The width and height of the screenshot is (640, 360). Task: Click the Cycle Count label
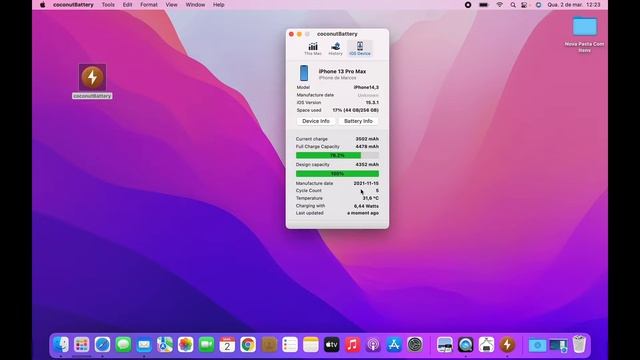pyautogui.click(x=309, y=191)
